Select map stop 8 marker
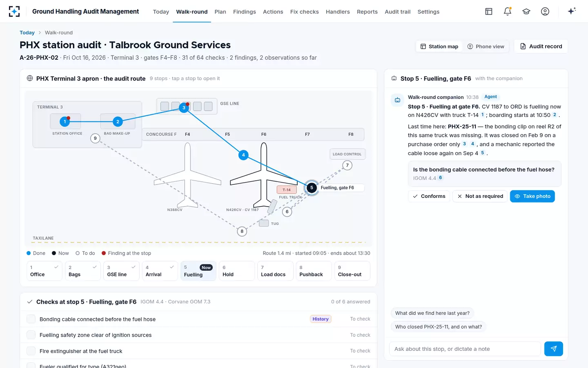This screenshot has width=588, height=368. [242, 231]
